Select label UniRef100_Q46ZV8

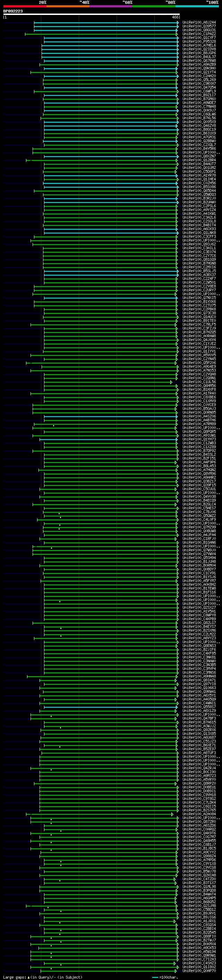point(199,125)
